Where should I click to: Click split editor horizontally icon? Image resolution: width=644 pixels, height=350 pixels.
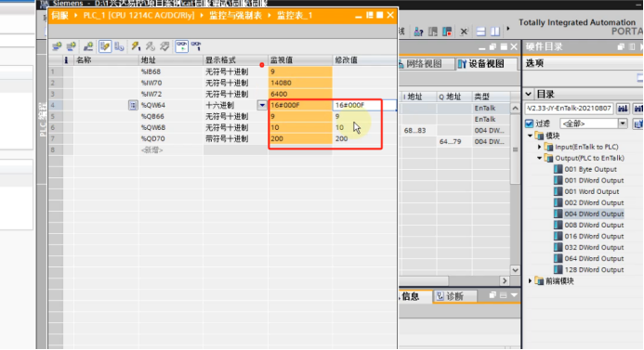coord(481,32)
